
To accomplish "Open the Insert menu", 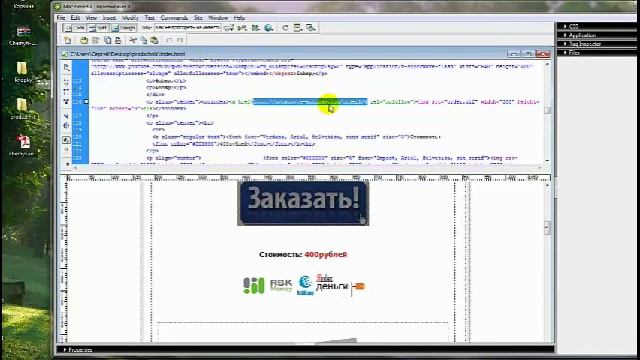I will (x=109, y=18).
